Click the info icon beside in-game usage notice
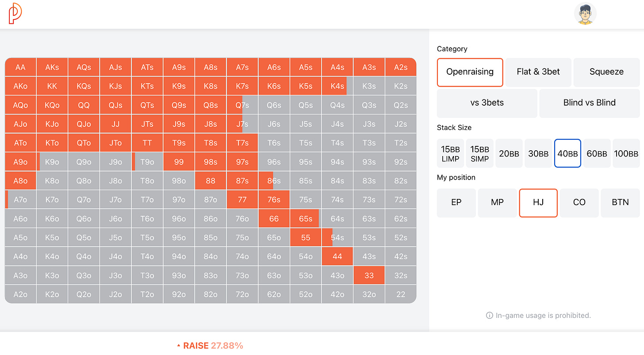Viewport: 644px width, 355px height. click(x=489, y=316)
